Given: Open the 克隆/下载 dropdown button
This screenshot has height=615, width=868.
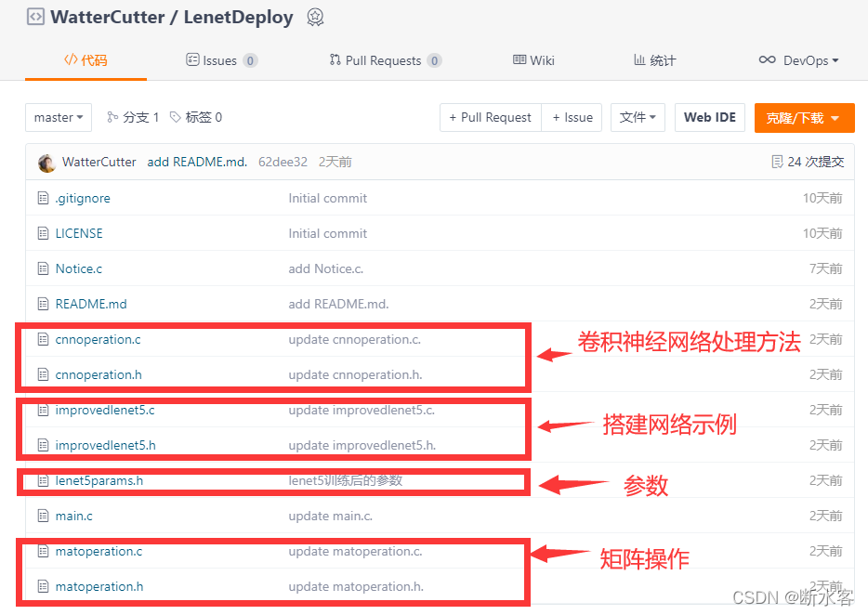Looking at the screenshot, I should [804, 118].
